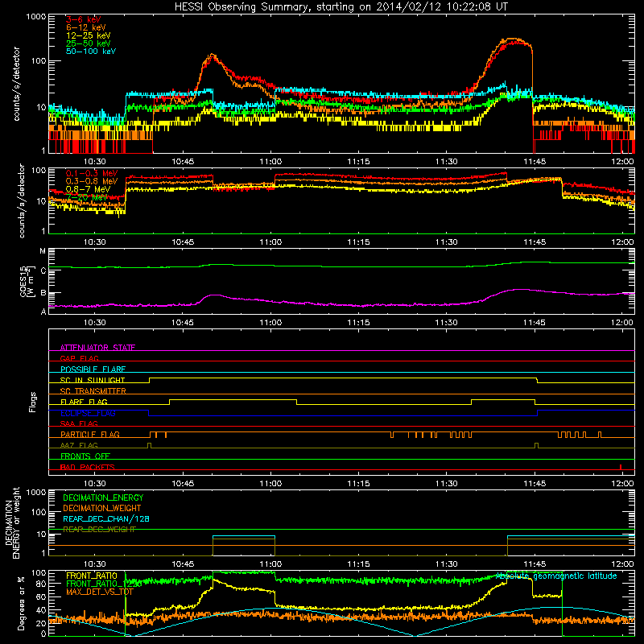This screenshot has width=644, height=644.
Task: Select FRONTS_OFF flag label
Action: (x=85, y=456)
